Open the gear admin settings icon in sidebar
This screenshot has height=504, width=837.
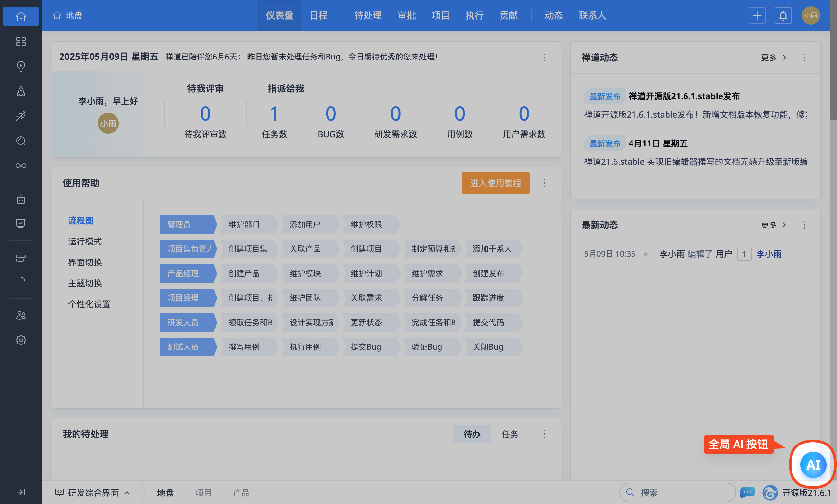point(21,340)
